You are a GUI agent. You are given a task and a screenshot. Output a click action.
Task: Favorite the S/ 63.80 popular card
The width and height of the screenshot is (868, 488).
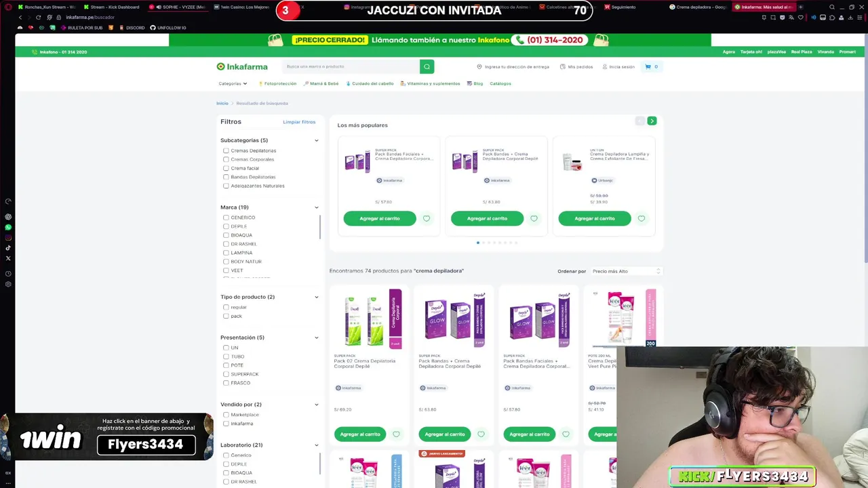click(x=534, y=218)
